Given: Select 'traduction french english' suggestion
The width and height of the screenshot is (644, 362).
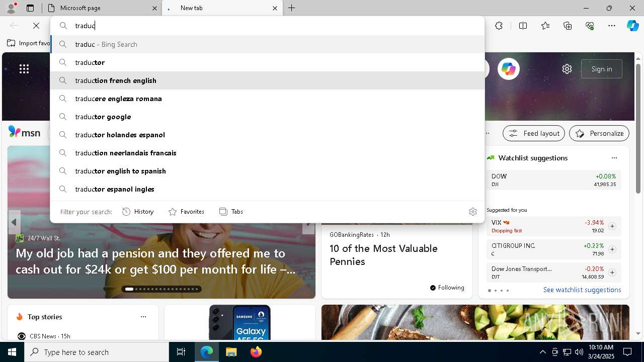Looking at the screenshot, I should [267, 80].
